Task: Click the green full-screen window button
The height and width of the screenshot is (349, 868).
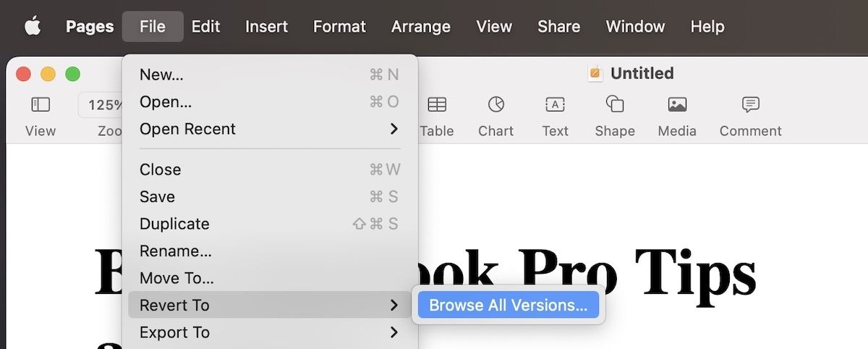Action: (72, 74)
